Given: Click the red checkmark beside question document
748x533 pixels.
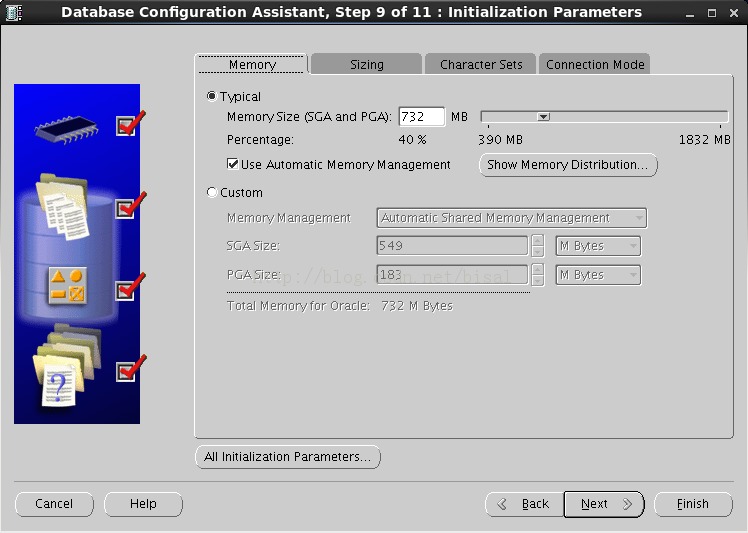Looking at the screenshot, I should (131, 369).
